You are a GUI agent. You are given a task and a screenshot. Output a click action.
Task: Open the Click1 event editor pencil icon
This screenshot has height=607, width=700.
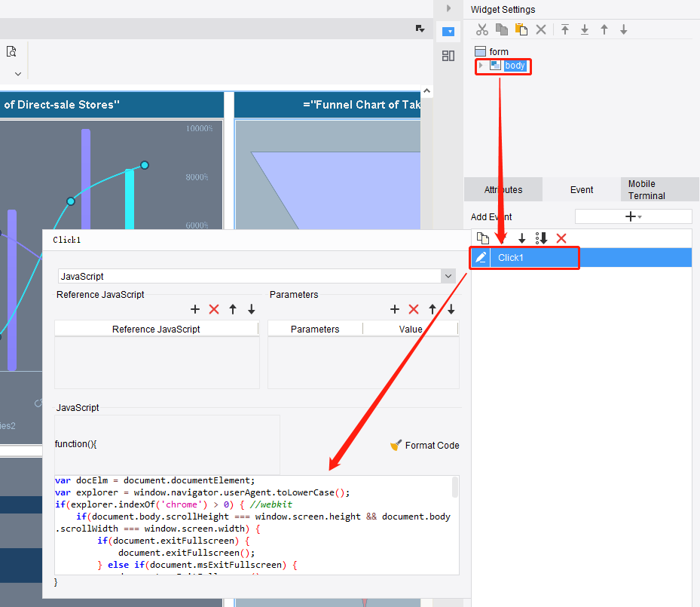[x=480, y=257]
